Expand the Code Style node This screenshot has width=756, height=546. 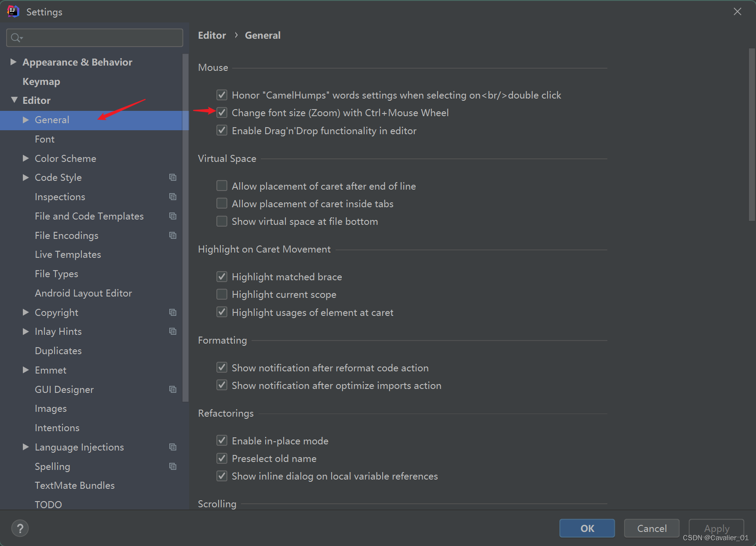pos(26,177)
